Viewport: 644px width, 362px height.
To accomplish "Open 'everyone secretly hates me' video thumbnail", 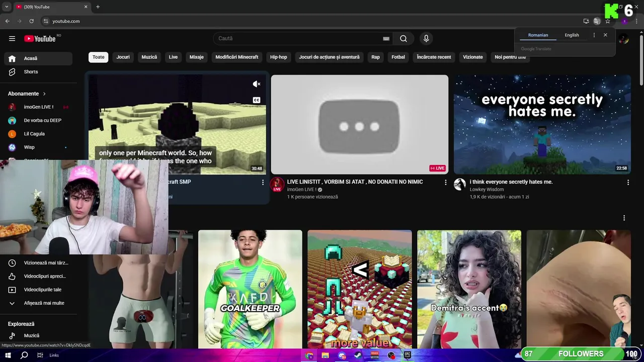I will click(542, 125).
